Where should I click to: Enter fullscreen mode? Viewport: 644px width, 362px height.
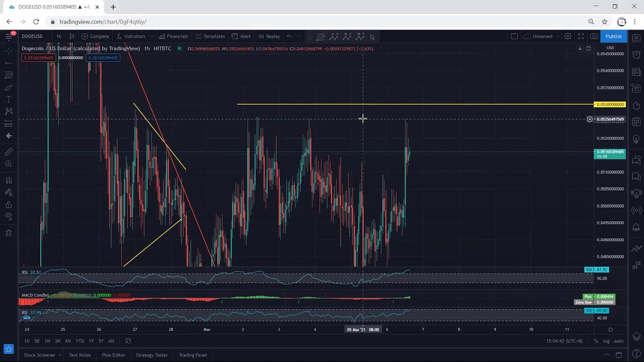pyautogui.click(x=581, y=36)
